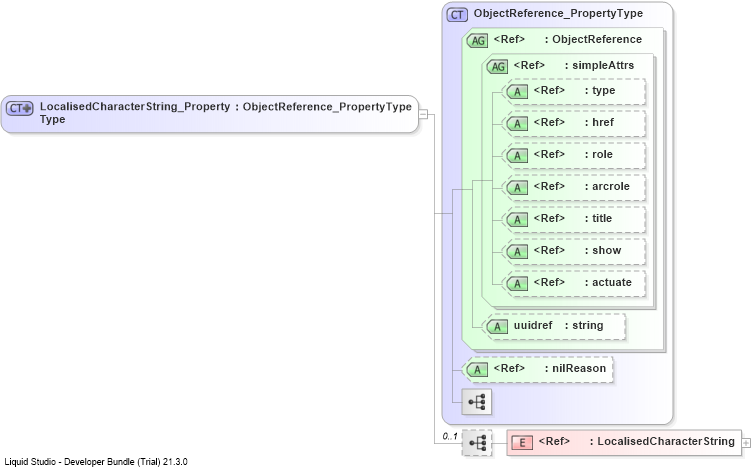Click the attribute icon for type
The height and width of the screenshot is (467, 751).
pyautogui.click(x=517, y=91)
